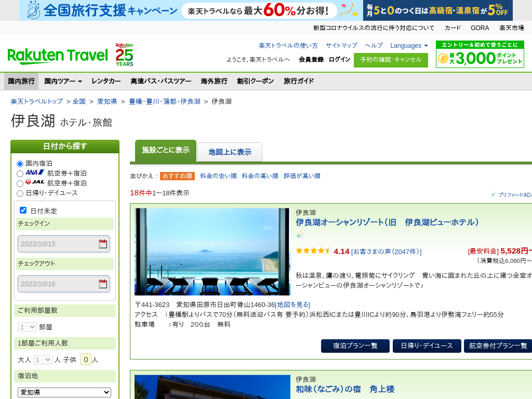Click the 航空券付プラン一覧 button
This screenshot has width=532, height=399.
click(498, 345)
